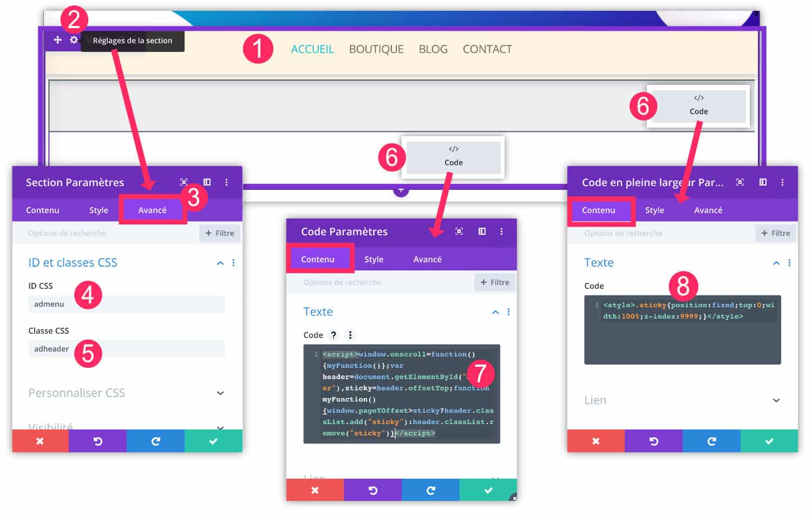Open Avancé tab in Section Paramètres
812x516 pixels.
[153, 210]
